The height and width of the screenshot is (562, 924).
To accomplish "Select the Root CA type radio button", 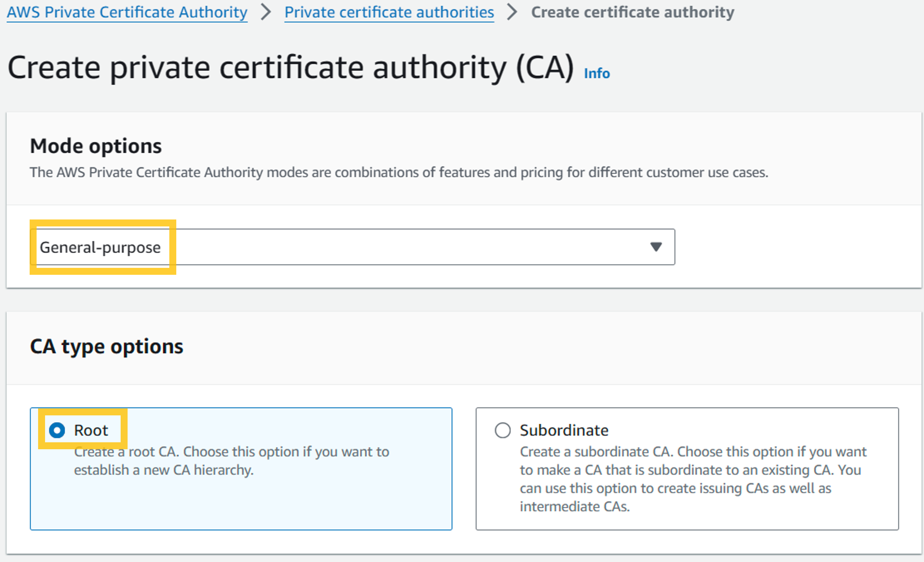I will coord(57,430).
